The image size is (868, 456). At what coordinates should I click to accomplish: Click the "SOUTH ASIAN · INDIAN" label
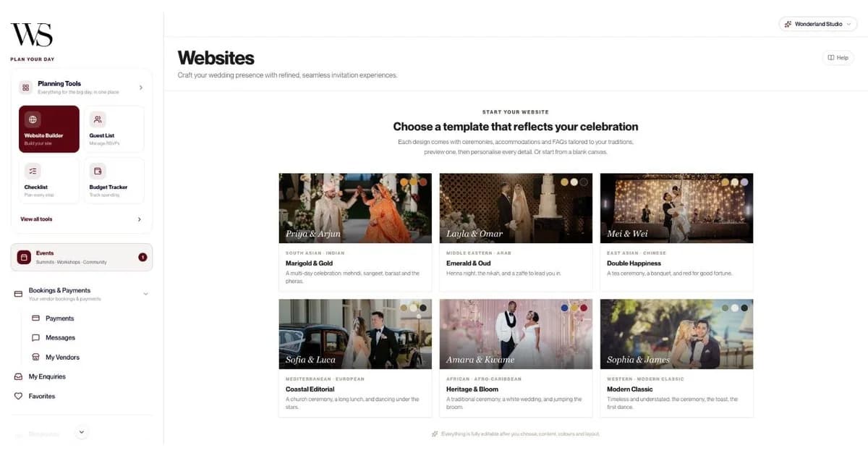pos(315,253)
